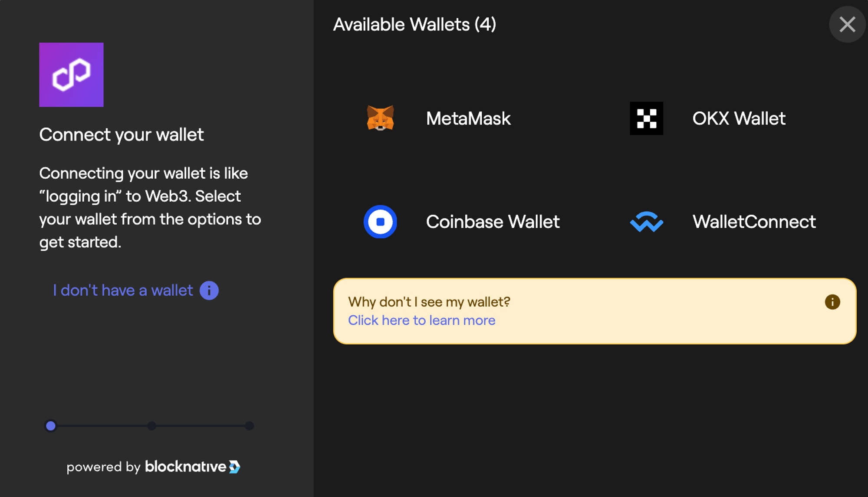Pick the Coinbase Wallet label

click(493, 222)
